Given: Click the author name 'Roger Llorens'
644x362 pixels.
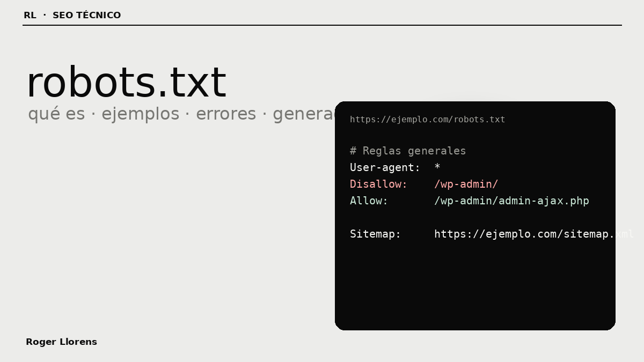Looking at the screenshot, I should pyautogui.click(x=61, y=342).
